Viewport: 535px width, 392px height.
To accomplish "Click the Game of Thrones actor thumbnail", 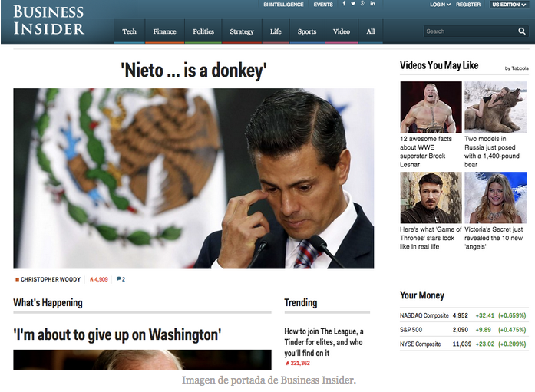I will pos(431,197).
